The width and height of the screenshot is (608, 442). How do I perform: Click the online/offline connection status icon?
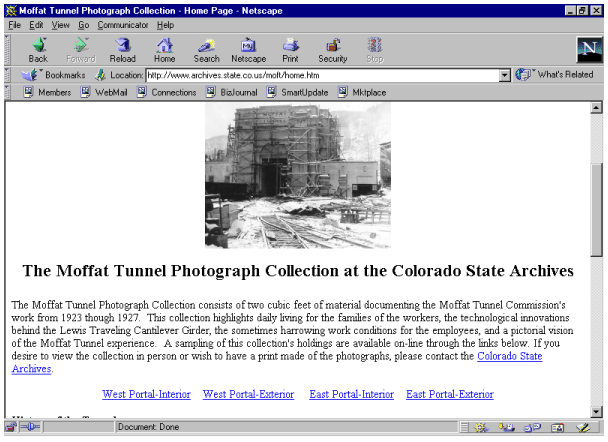point(30,427)
